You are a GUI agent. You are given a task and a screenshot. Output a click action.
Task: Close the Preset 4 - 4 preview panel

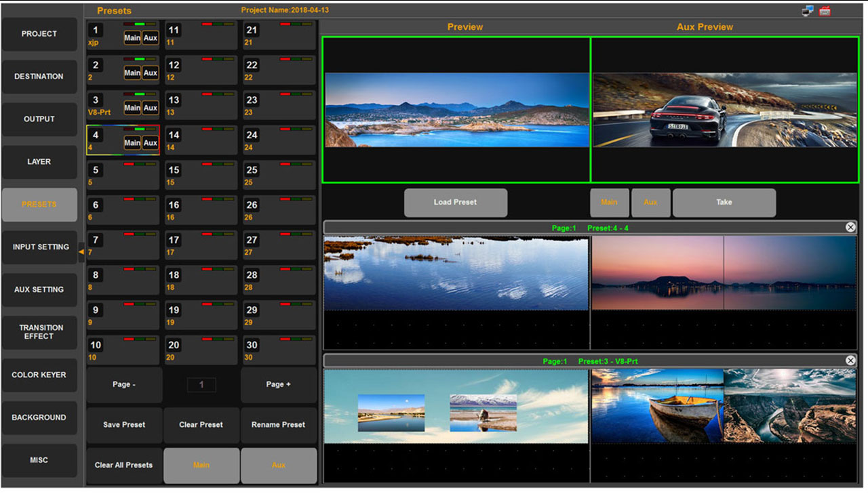(x=850, y=227)
